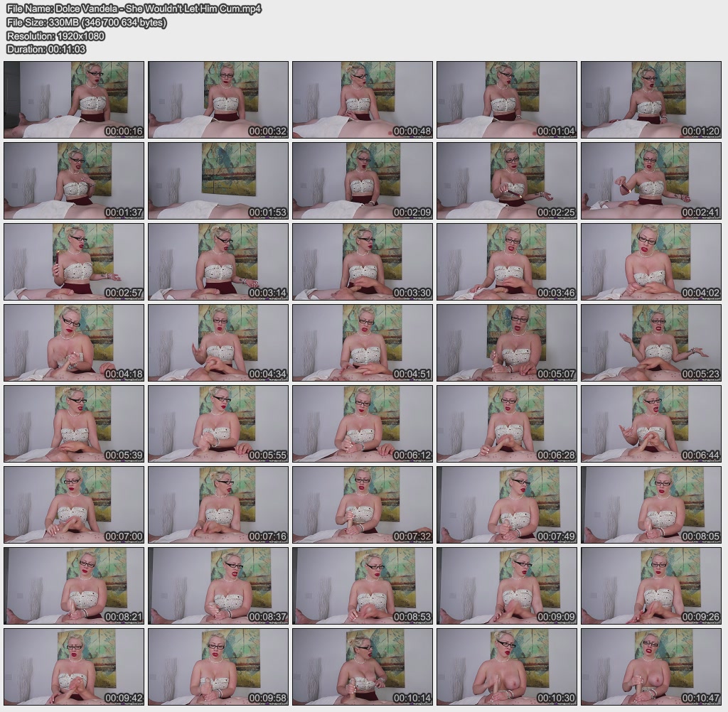Viewport: 728px width, 712px height.
Task: Click the Resolution 1920x1080 text
Action: coord(55,36)
